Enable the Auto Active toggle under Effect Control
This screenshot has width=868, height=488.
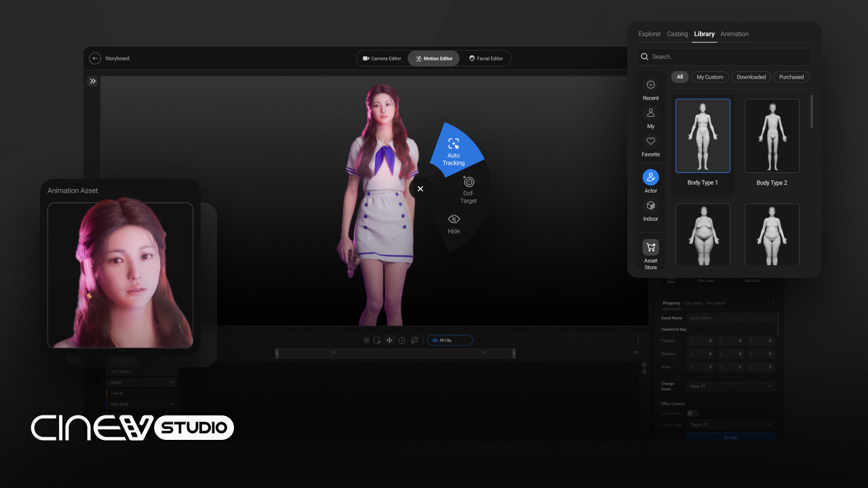(x=693, y=413)
